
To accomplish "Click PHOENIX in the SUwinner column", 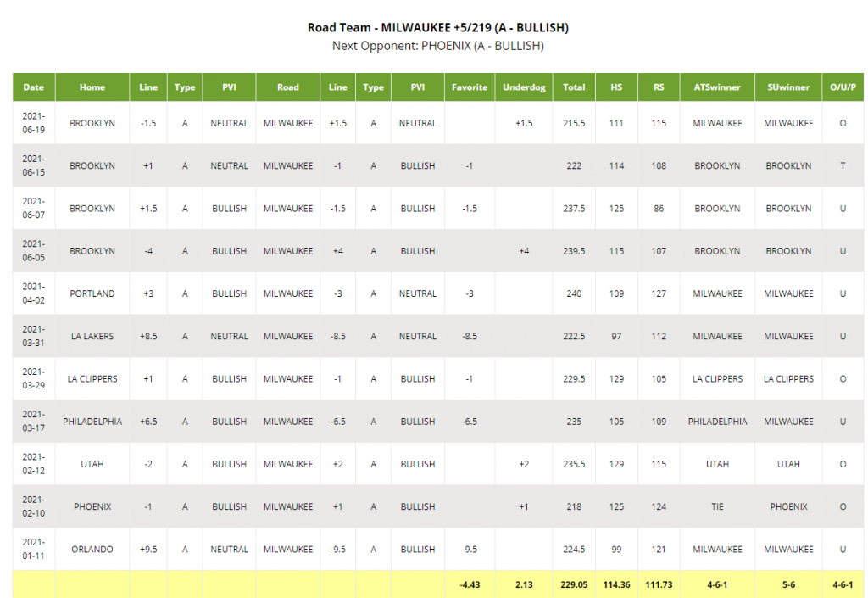I will (x=788, y=506).
